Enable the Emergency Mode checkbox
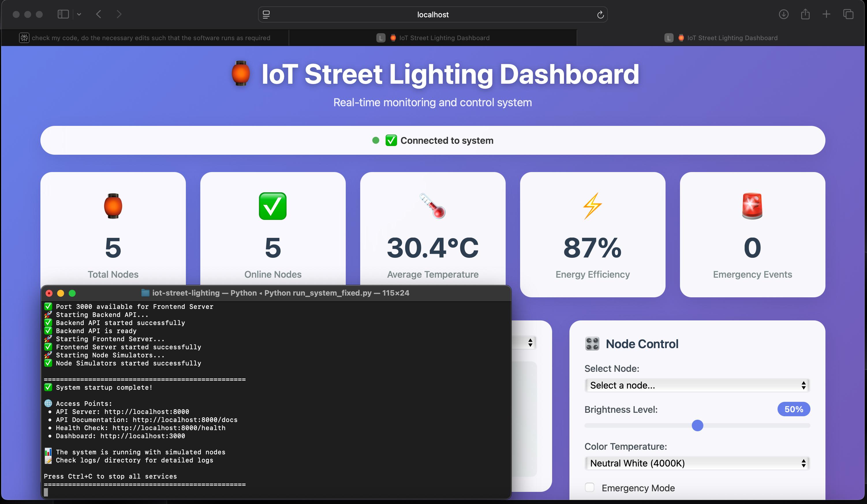This screenshot has height=504, width=867. pyautogui.click(x=590, y=488)
